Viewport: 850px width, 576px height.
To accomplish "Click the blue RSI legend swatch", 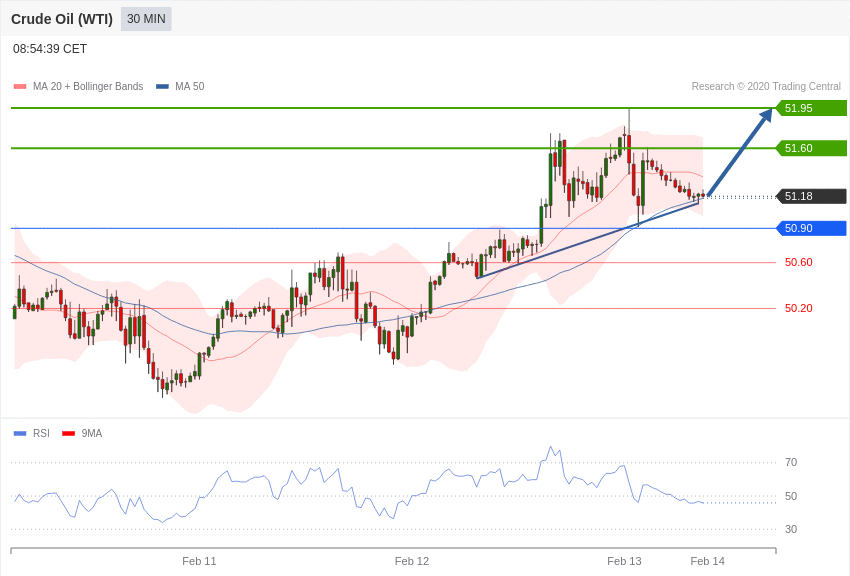I will pyautogui.click(x=20, y=433).
